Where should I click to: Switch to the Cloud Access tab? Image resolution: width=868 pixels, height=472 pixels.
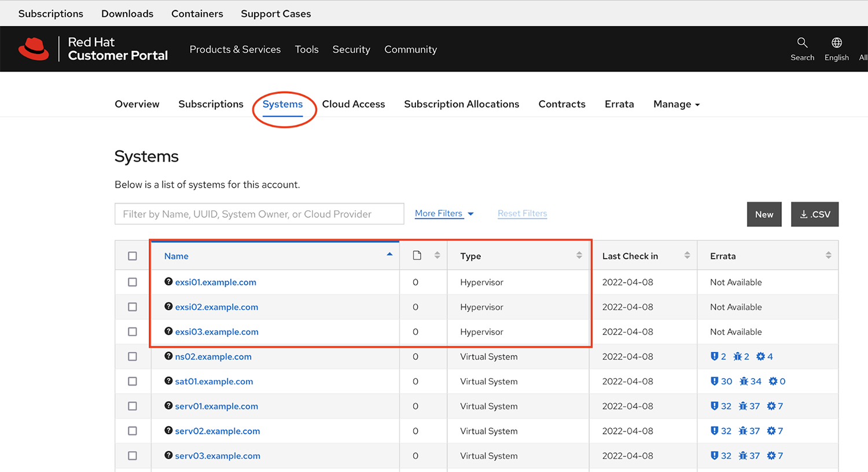354,104
